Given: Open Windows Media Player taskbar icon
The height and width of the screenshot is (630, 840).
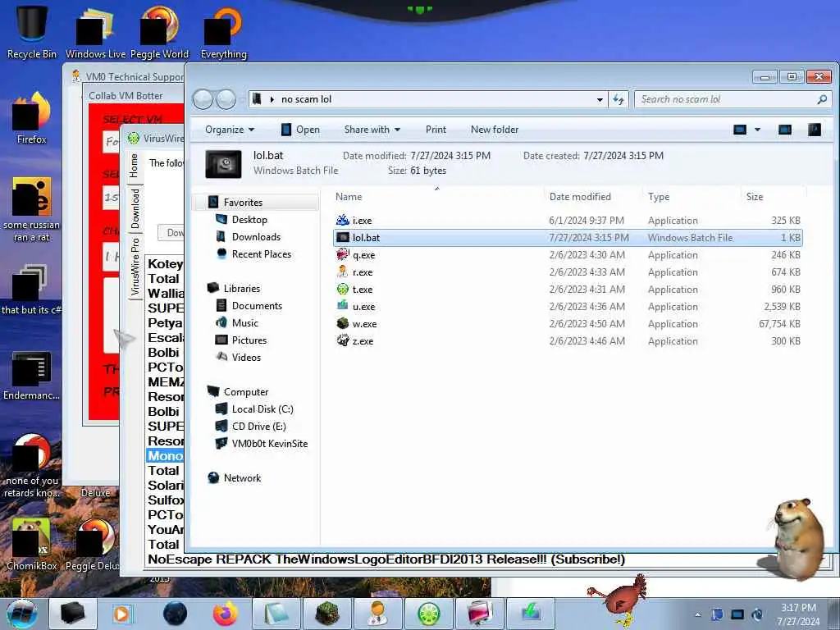Looking at the screenshot, I should click(x=121, y=614).
